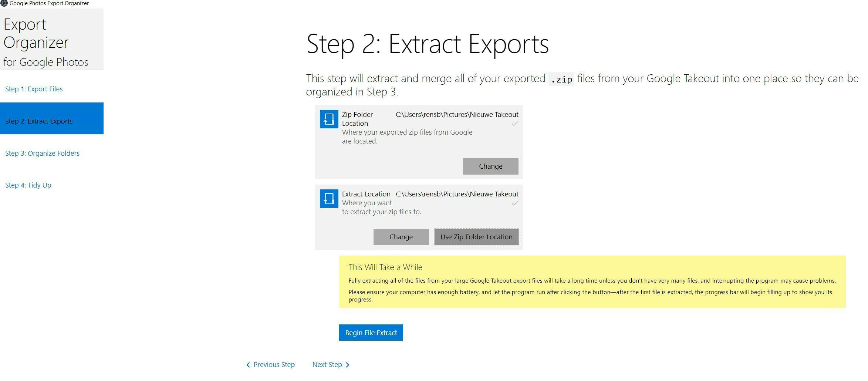Click Use Zip Folder Location button
This screenshot has height=381, width=868.
476,237
